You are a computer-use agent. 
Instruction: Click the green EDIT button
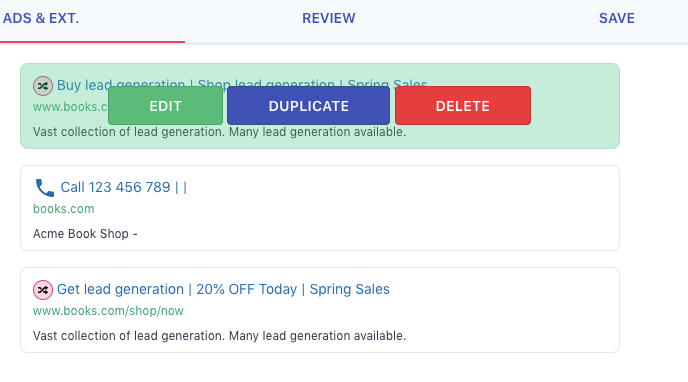165,106
